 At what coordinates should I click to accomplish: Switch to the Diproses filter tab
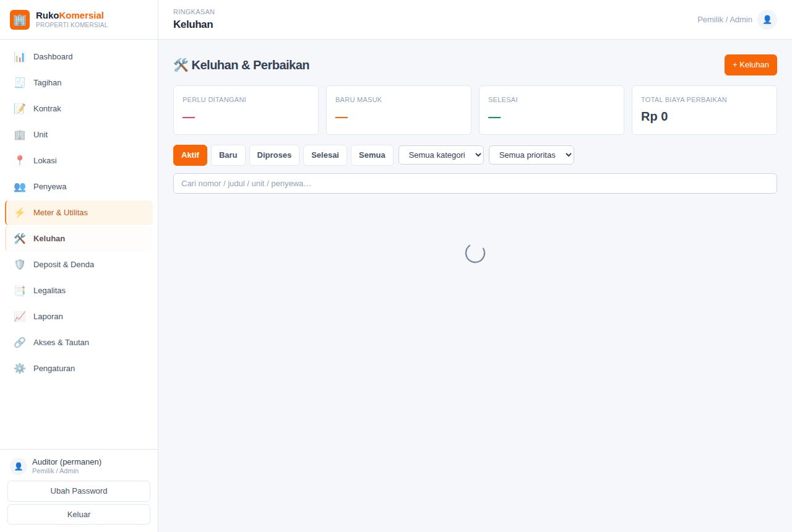tap(274, 155)
